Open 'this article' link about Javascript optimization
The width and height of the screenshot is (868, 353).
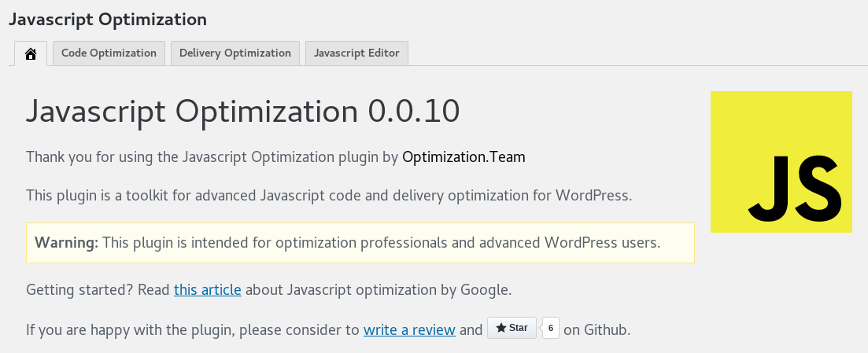(208, 289)
